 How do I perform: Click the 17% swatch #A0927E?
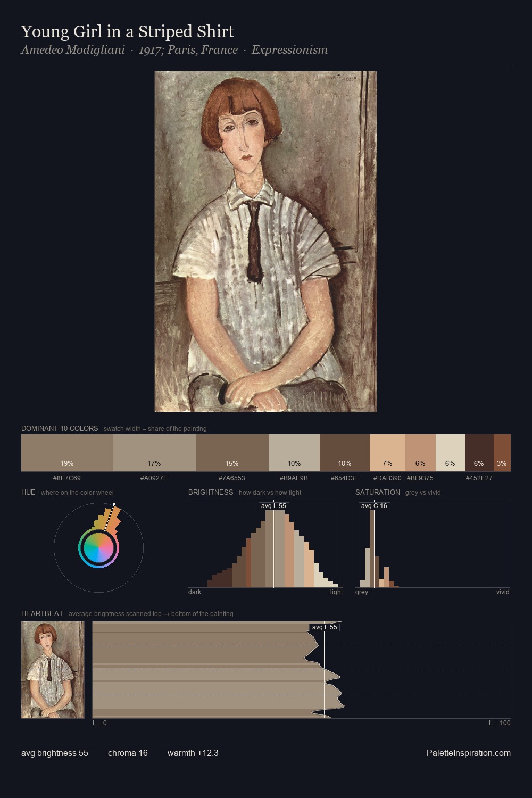tap(154, 453)
